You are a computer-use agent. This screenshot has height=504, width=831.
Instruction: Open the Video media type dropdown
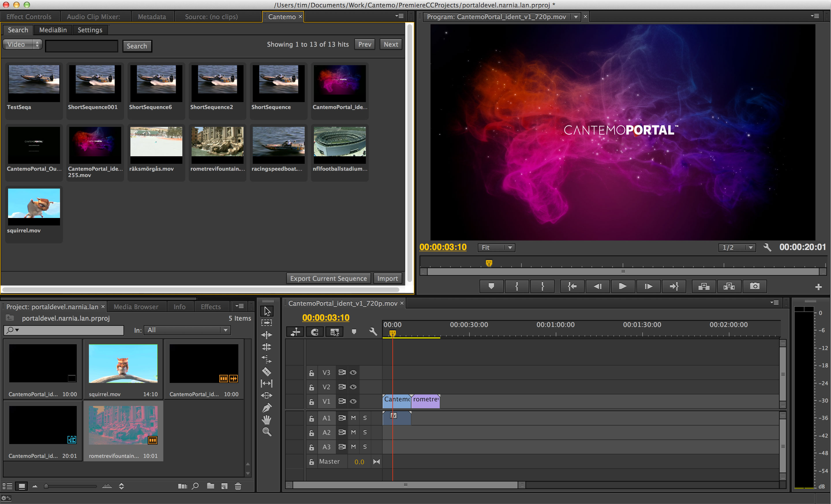[22, 44]
